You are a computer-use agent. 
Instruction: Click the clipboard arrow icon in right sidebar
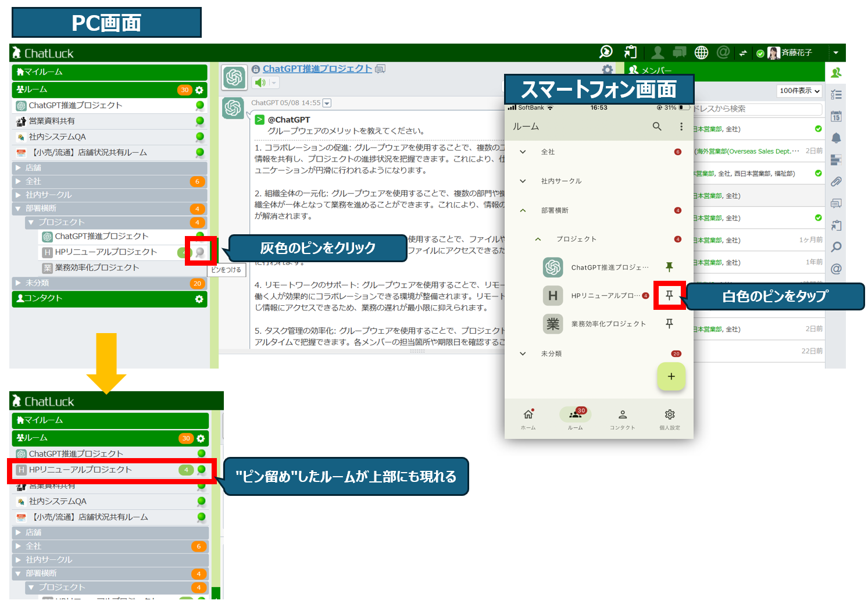(x=836, y=225)
